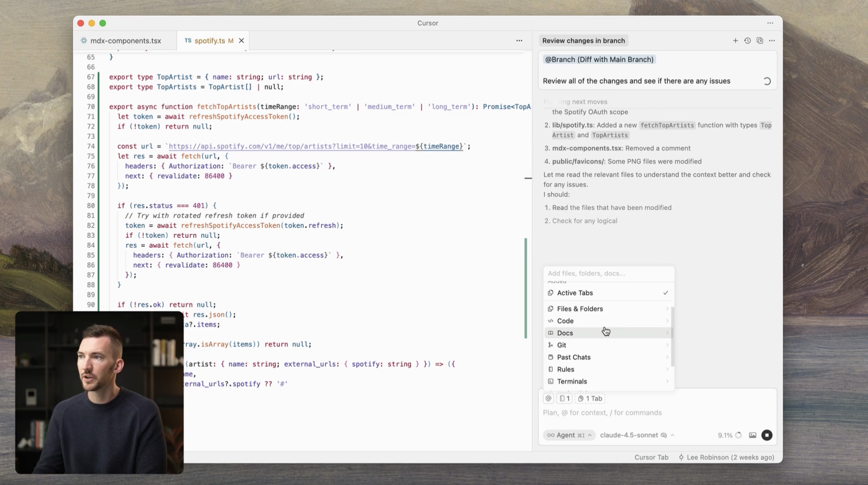Click the editor more actions ellipsis
The width and height of the screenshot is (868, 485).
pyautogui.click(x=519, y=40)
